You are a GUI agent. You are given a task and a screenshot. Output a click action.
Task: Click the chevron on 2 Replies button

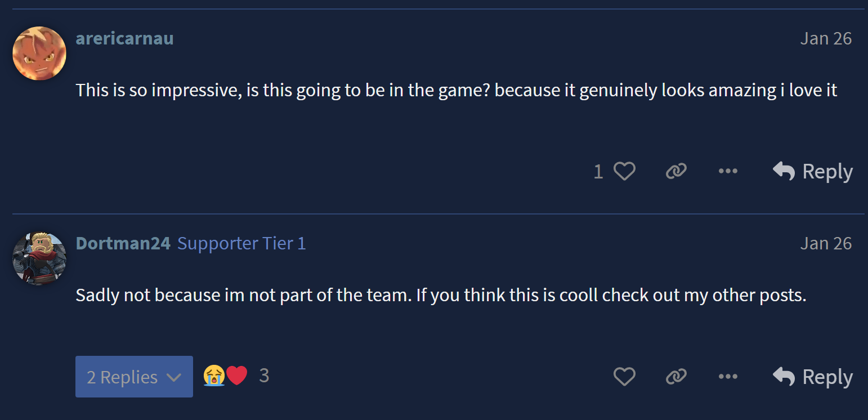pyautogui.click(x=174, y=377)
